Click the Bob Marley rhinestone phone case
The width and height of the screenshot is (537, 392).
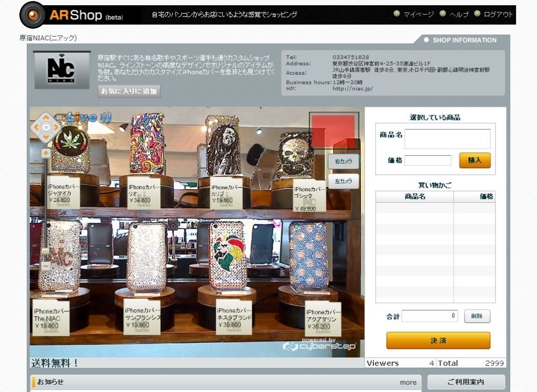(223, 146)
